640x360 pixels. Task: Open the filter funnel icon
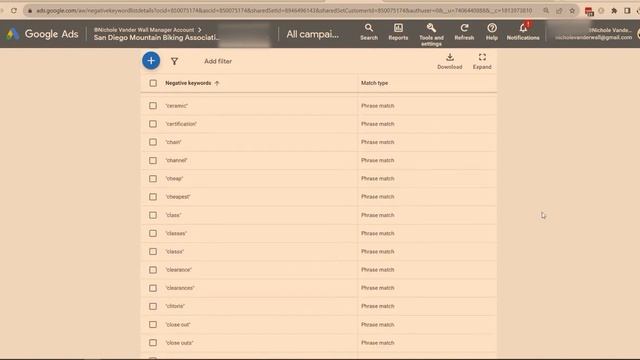coord(174,61)
